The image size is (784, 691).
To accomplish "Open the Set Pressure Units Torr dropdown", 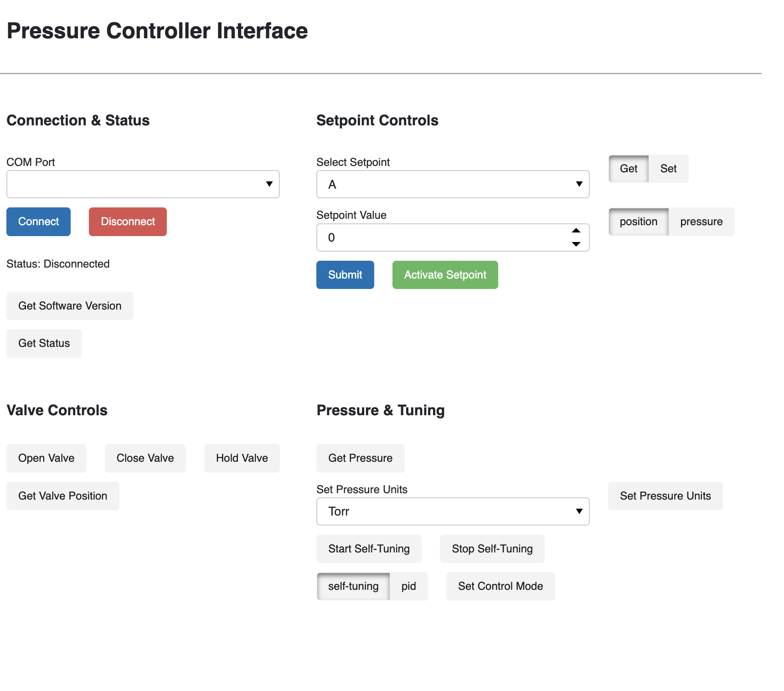I will (x=453, y=511).
